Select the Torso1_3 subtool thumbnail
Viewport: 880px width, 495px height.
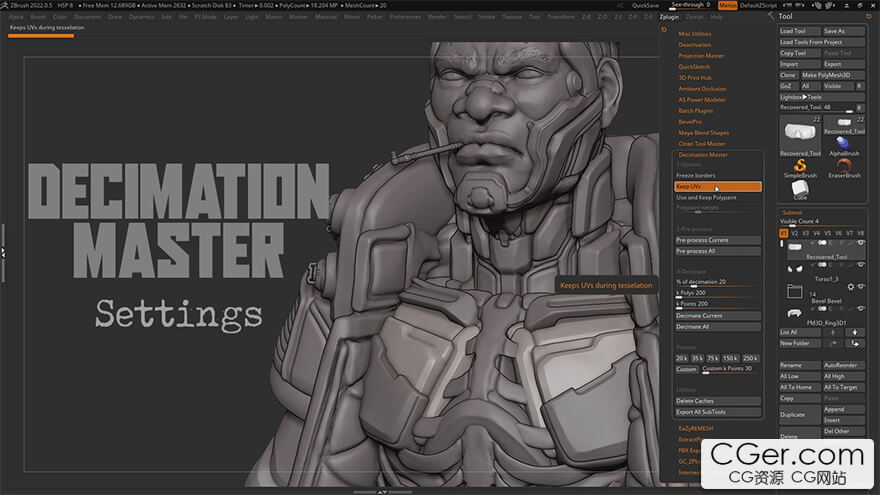(x=794, y=269)
